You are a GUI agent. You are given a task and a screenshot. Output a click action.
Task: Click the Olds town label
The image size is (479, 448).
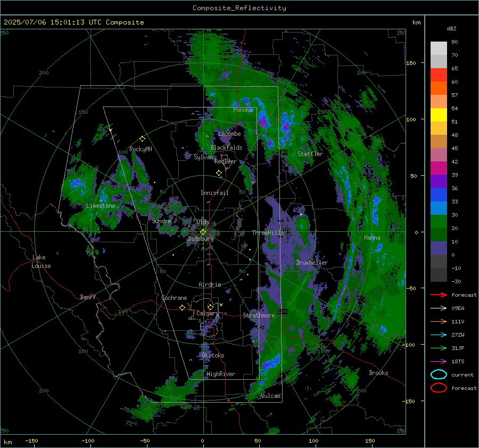click(x=203, y=222)
